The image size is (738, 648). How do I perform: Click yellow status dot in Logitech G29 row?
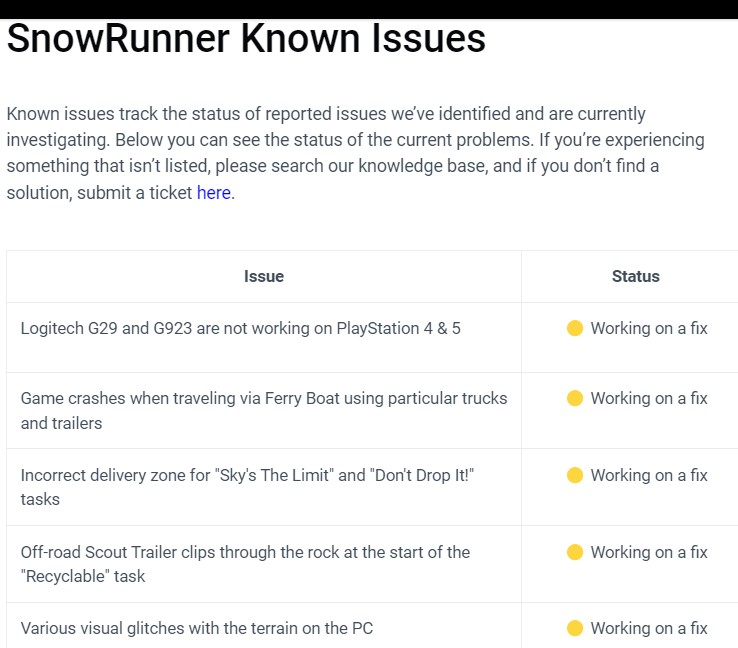(x=575, y=328)
